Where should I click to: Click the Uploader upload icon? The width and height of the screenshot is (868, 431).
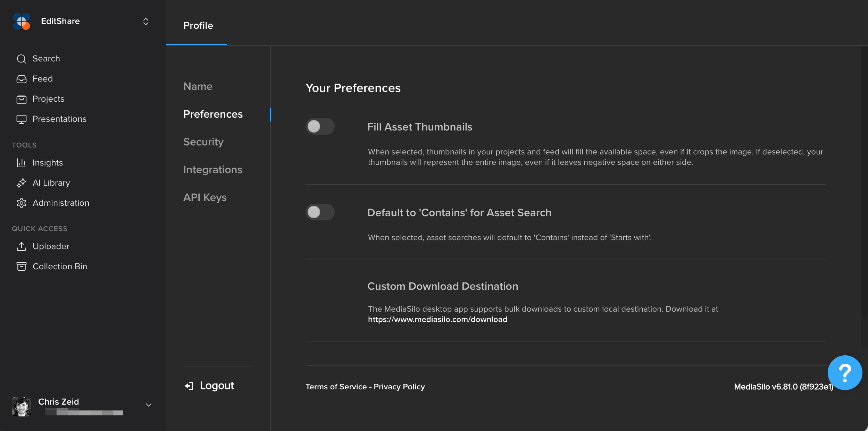[22, 246]
